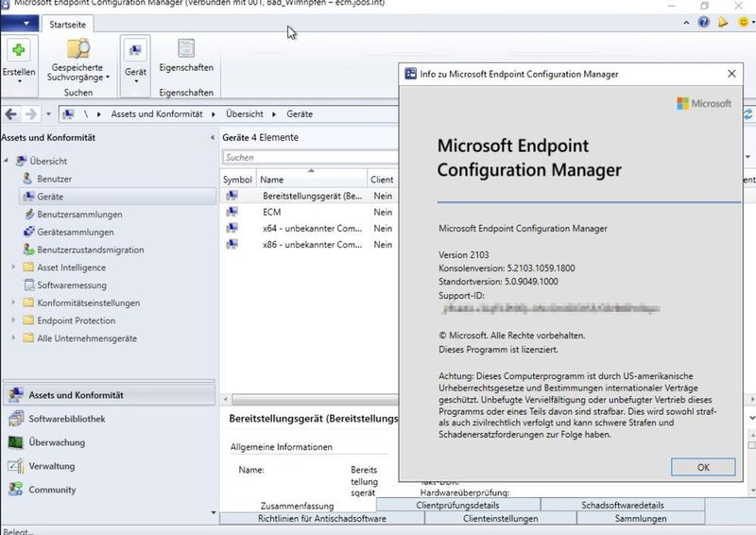
Task: Click the back navigation arrow
Action: click(11, 114)
